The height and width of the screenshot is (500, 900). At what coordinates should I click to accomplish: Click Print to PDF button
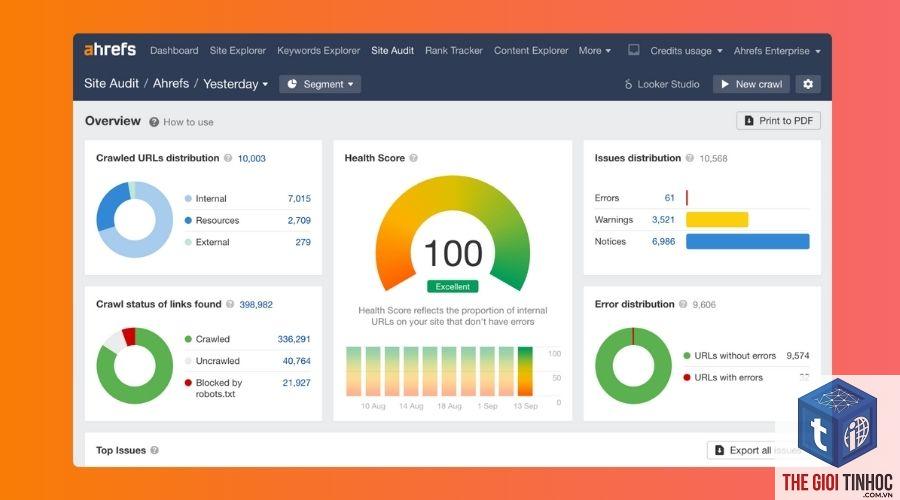[778, 121]
